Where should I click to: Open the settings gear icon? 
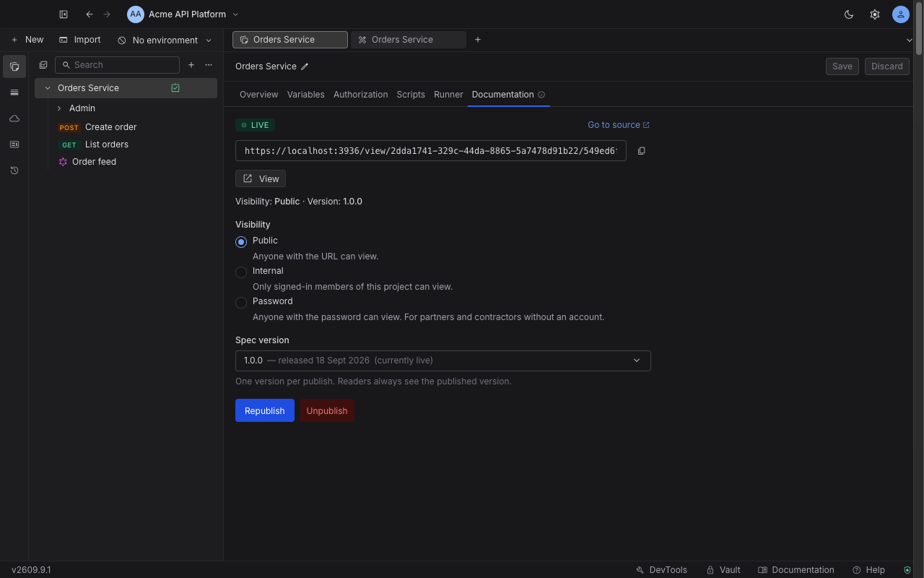875,14
